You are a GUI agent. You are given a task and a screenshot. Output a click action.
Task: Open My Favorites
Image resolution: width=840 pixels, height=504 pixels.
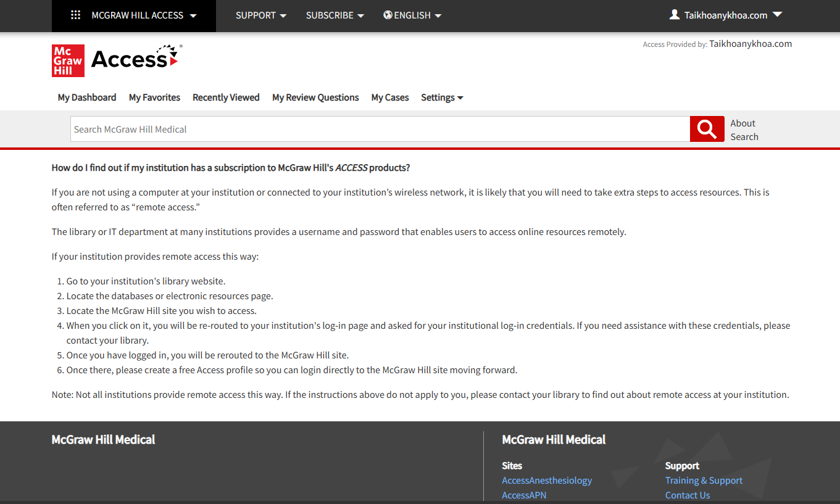154,97
